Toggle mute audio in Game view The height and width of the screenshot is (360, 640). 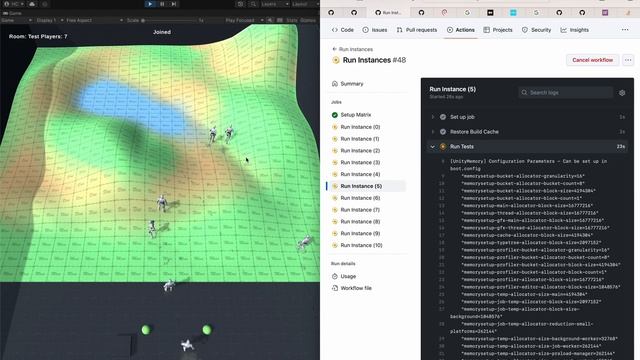[270, 20]
